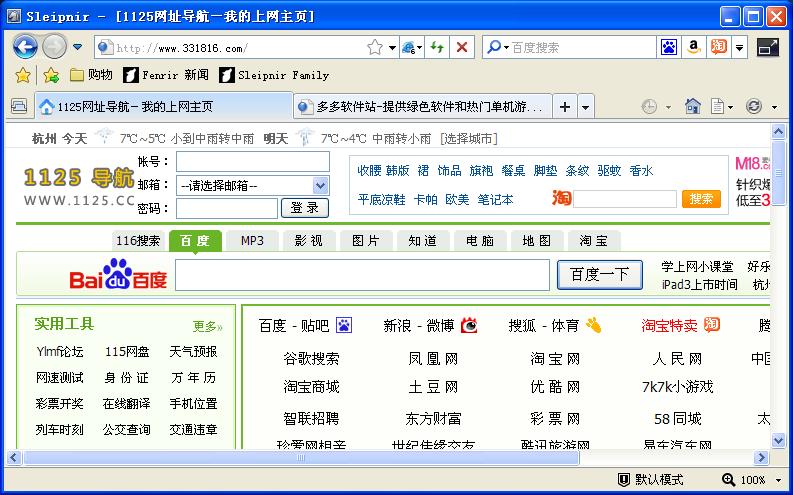Open the 购物 bookmarks folder
This screenshot has height=495, width=793.
91,75
